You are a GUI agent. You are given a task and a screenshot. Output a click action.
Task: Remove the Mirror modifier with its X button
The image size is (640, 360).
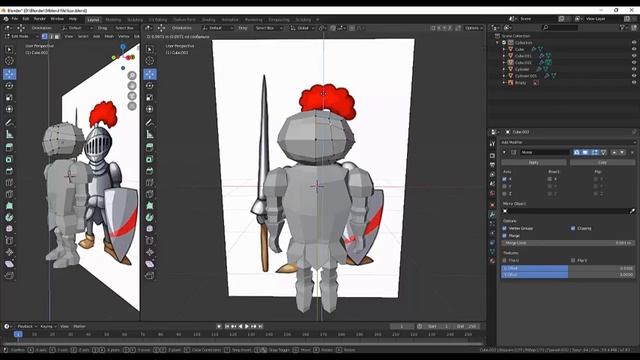(632, 152)
